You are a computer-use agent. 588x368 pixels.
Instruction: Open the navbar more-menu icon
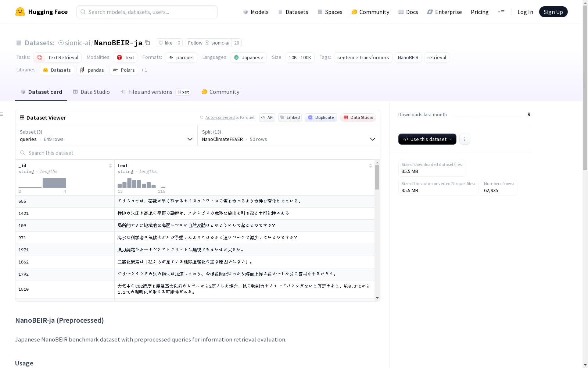click(501, 12)
